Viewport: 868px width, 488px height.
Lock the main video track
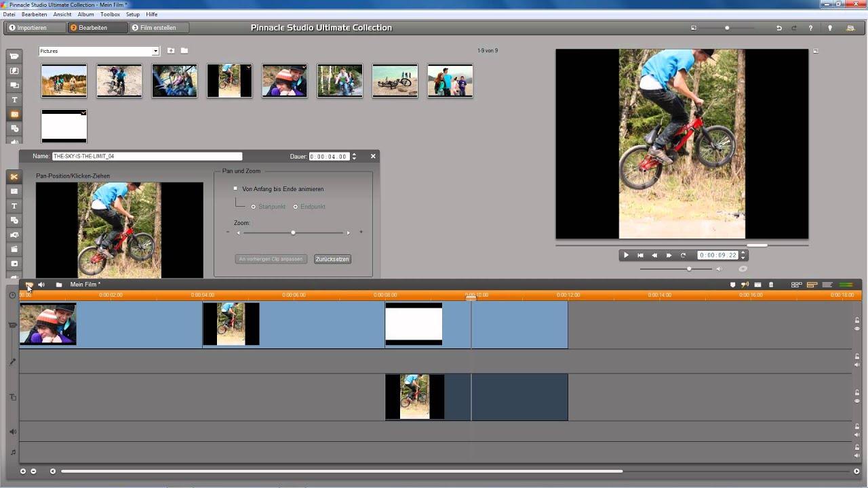pyautogui.click(x=857, y=321)
